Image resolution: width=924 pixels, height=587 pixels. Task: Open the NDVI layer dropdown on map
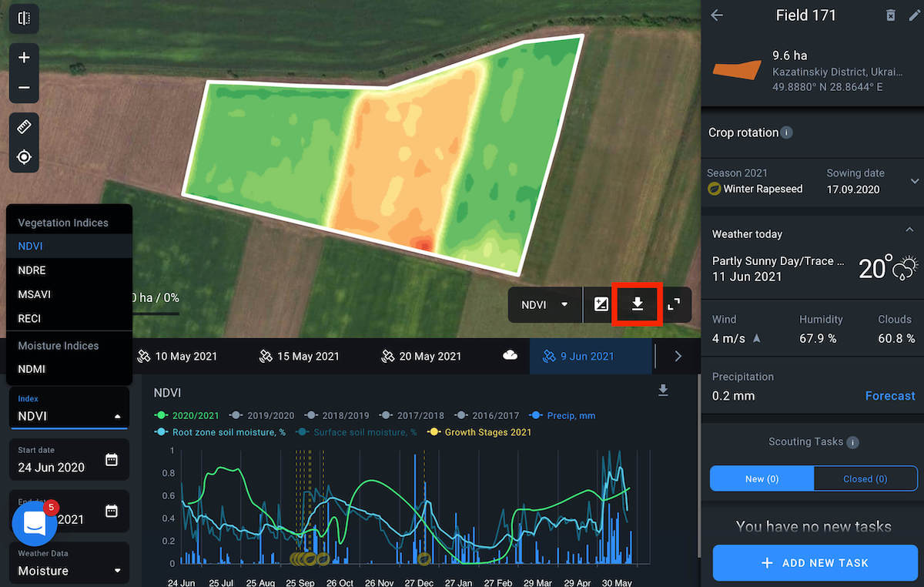(544, 304)
